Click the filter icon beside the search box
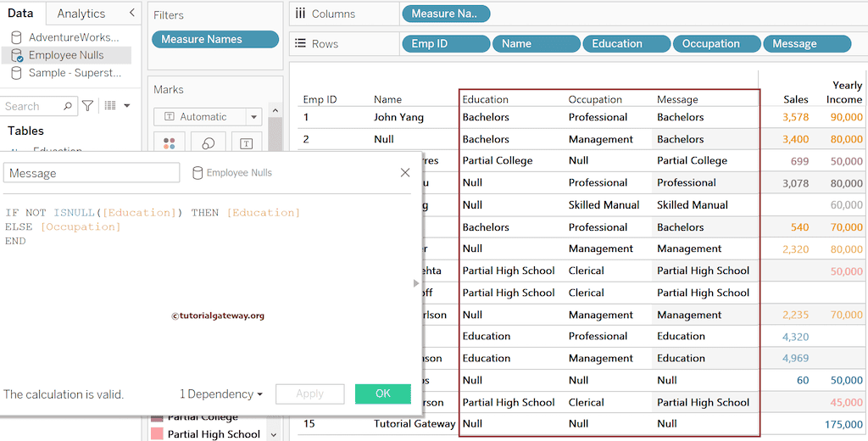Screen dimensions: 868x441 [87, 106]
